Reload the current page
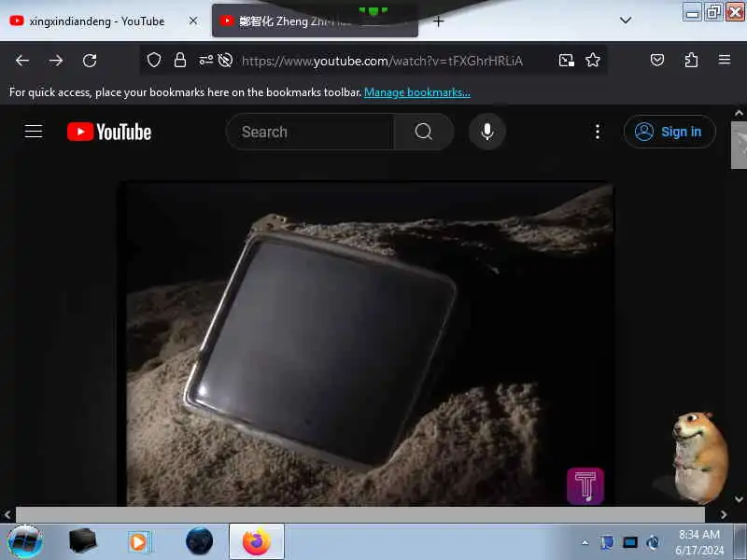The width and height of the screenshot is (747, 560). tap(90, 61)
